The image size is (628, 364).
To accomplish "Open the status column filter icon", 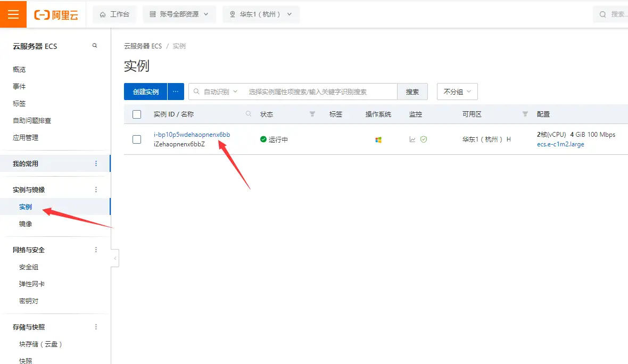I will pos(312,114).
